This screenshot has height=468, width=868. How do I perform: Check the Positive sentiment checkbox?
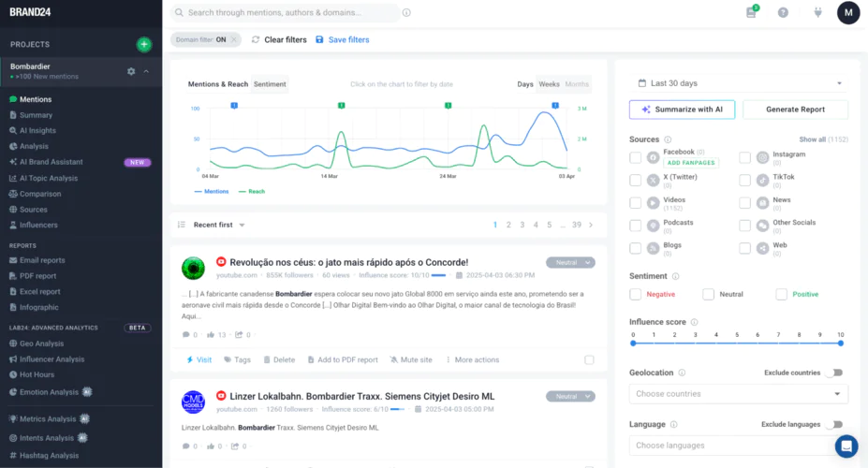pos(781,294)
